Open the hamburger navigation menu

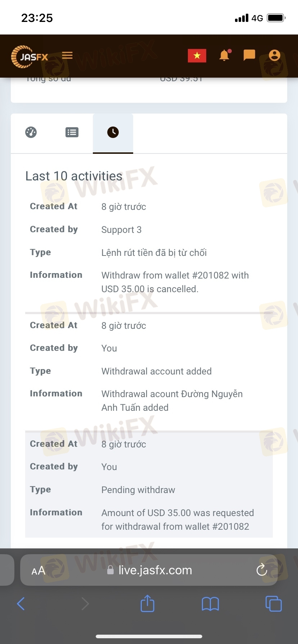(67, 55)
